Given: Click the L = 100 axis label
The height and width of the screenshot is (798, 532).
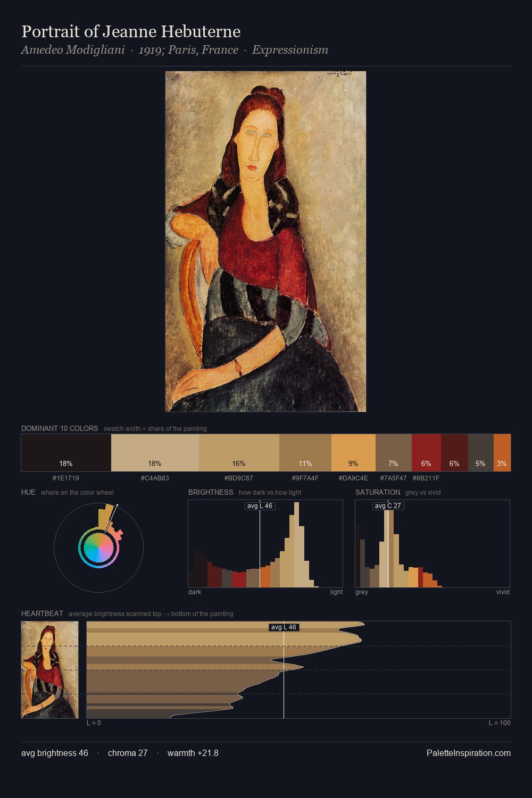Looking at the screenshot, I should click(500, 723).
